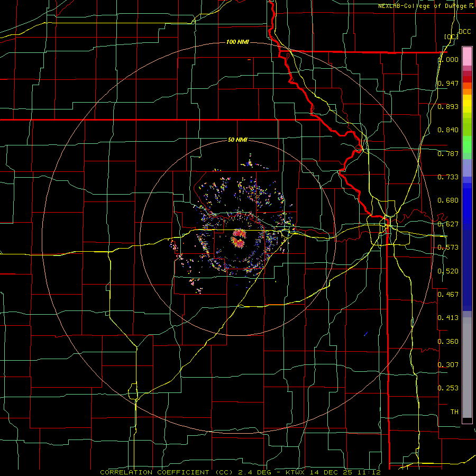476x476 pixels.
Task: Click the 0.627 legend value
Action: pos(448,224)
